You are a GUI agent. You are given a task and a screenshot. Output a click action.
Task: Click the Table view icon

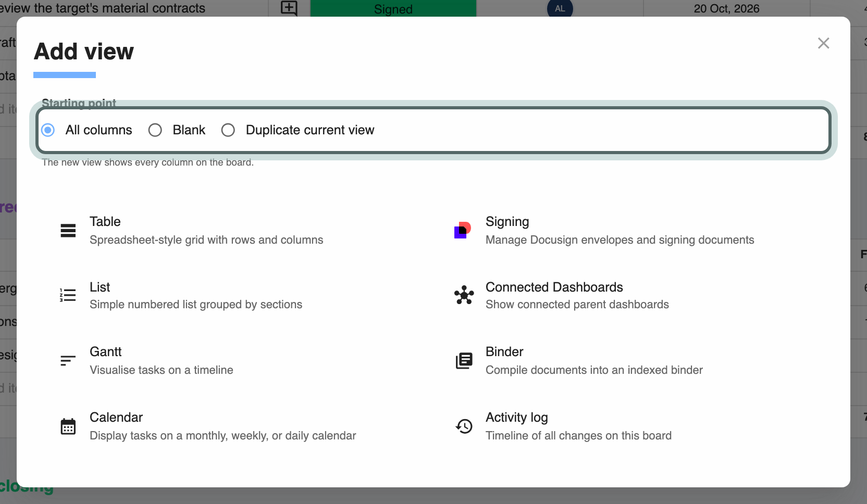click(68, 230)
